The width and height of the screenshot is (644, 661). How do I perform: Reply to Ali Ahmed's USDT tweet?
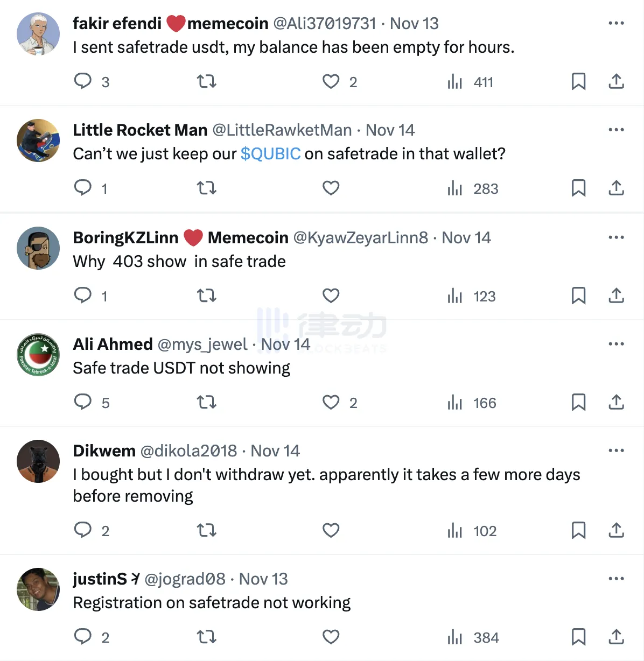coord(83,402)
